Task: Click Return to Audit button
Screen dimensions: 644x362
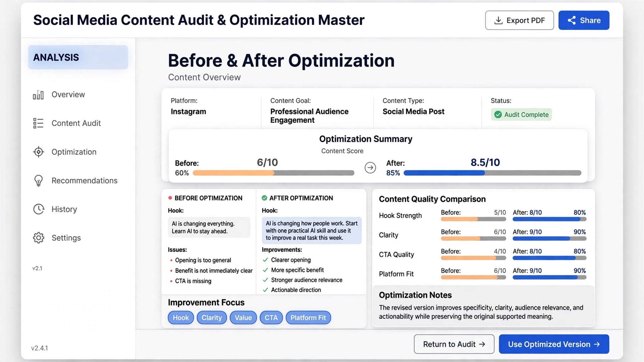Action: pyautogui.click(x=454, y=344)
